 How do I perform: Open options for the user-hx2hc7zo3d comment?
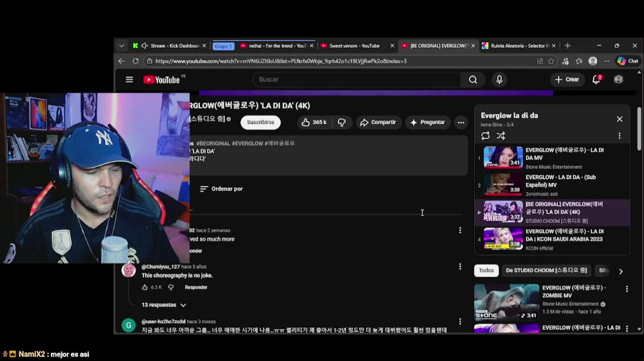click(x=460, y=321)
